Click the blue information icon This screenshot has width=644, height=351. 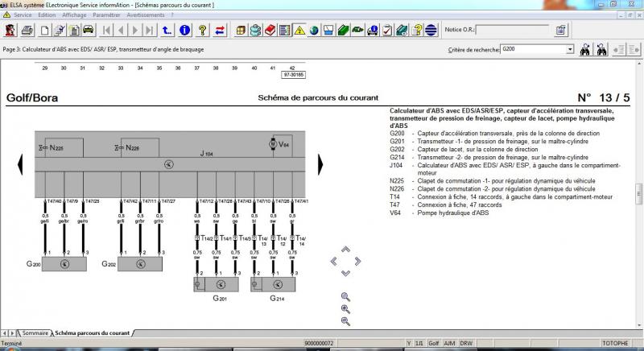pyautogui.click(x=185, y=30)
